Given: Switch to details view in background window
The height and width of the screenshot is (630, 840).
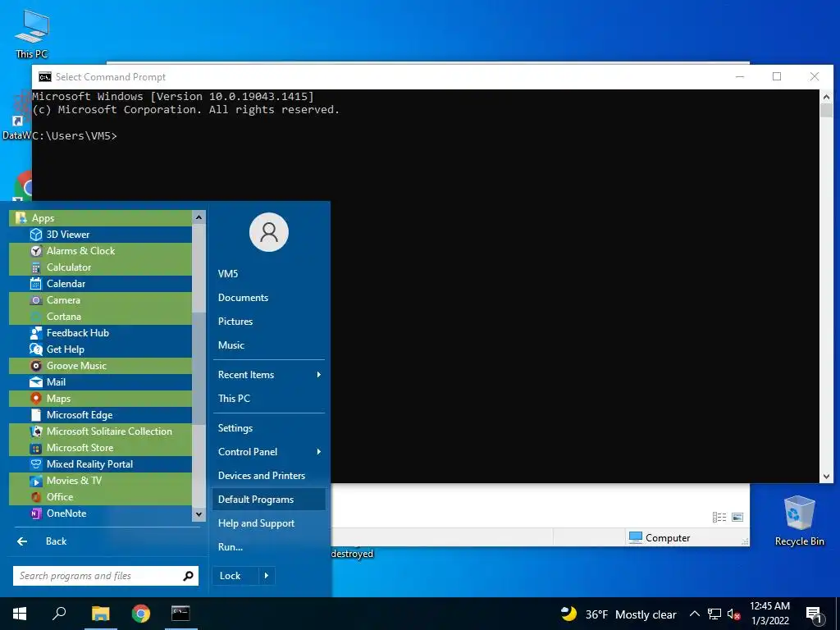Looking at the screenshot, I should point(719,517).
